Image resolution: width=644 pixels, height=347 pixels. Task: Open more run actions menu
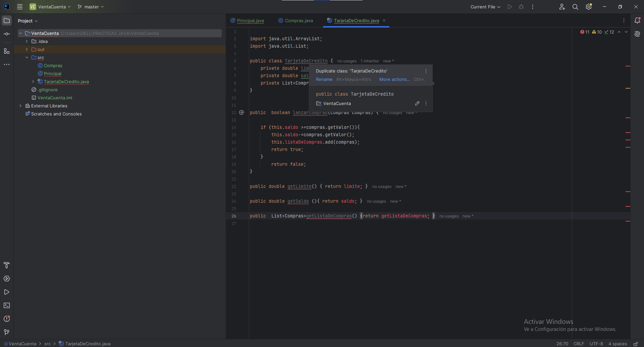[533, 7]
